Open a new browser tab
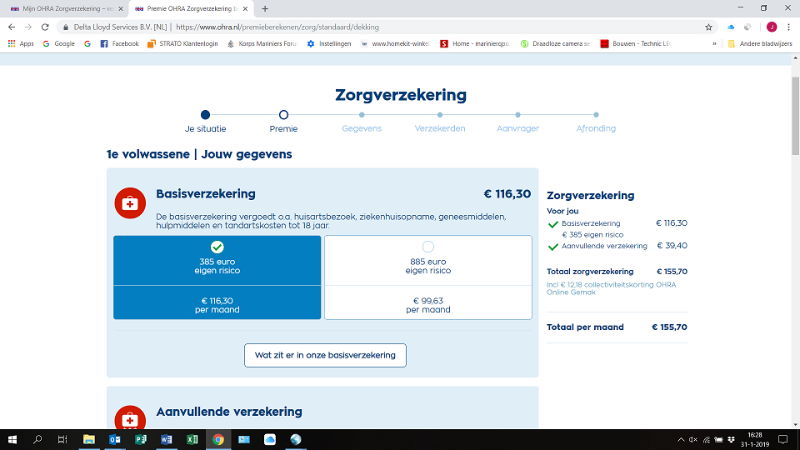 (265, 8)
